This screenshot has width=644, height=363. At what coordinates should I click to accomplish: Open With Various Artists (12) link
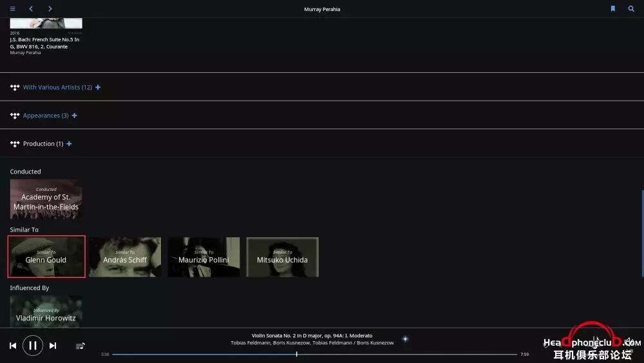click(x=57, y=87)
